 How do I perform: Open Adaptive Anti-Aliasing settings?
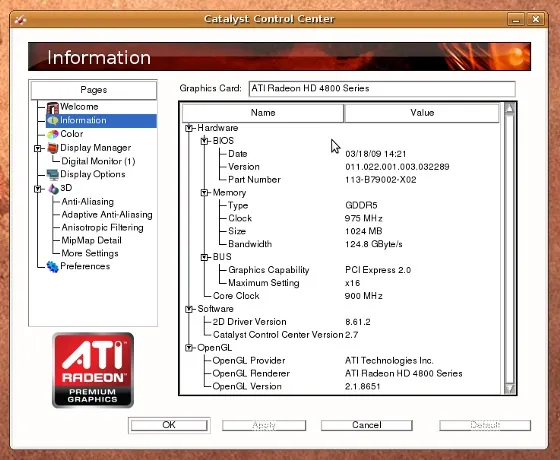[107, 215]
